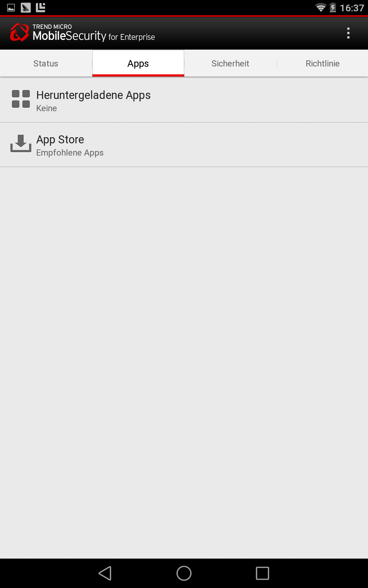The width and height of the screenshot is (368, 588).
Task: Go to home screen via circle button
Action: point(184,573)
